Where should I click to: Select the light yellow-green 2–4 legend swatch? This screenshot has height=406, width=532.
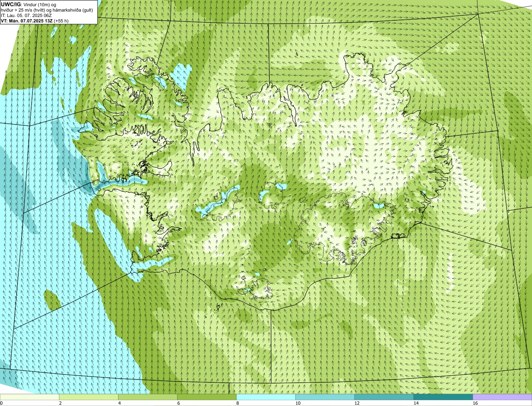pos(89,397)
